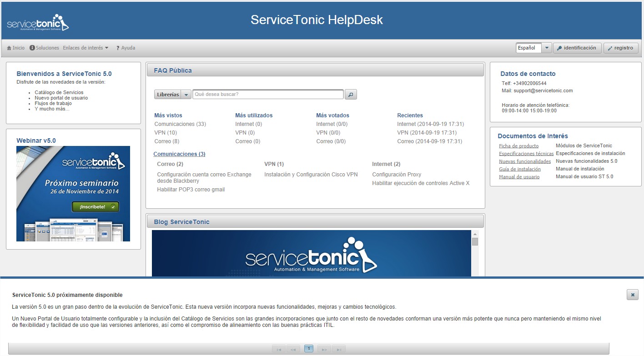Open the Ayuda help item
Image resolution: width=644 pixels, height=356 pixels.
[x=126, y=48]
